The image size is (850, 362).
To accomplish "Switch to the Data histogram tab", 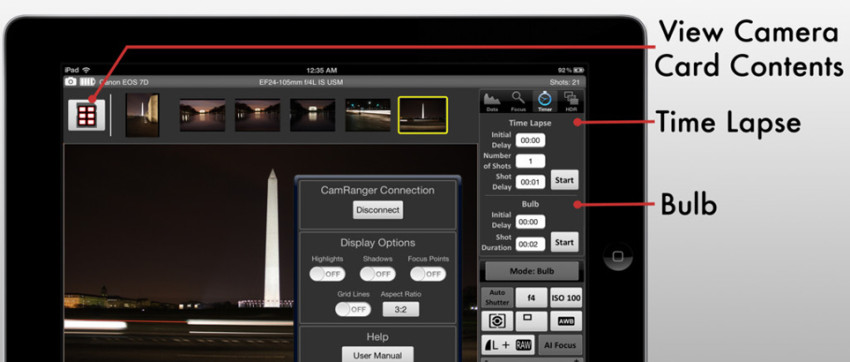I will coord(492,101).
